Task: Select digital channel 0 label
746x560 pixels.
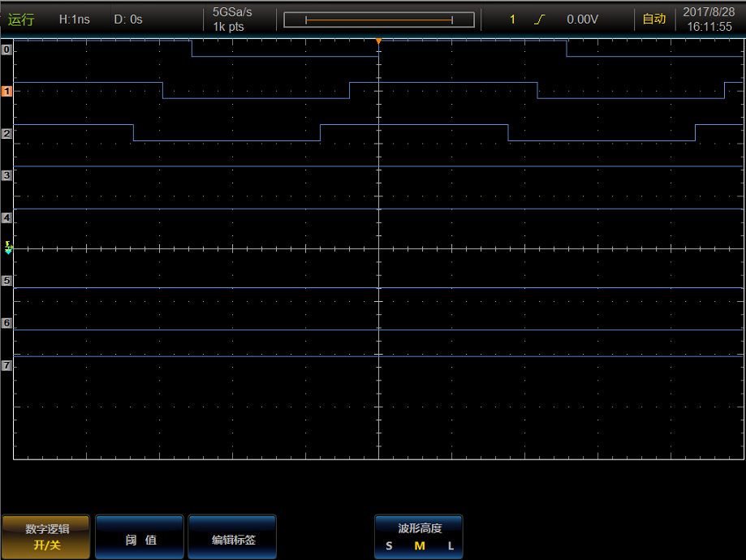Action: pos(6,50)
